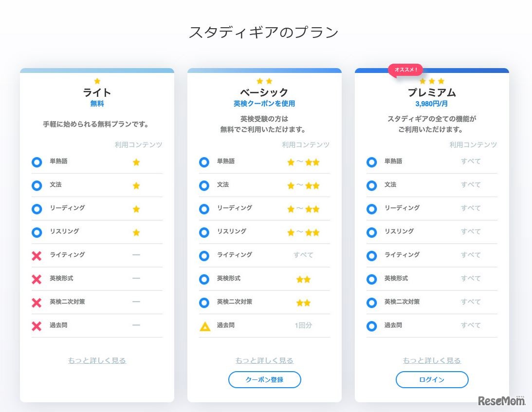Click the X icon beside 英検二次対策 in ライト
Viewport: 532px width, 412px height.
tap(37, 302)
